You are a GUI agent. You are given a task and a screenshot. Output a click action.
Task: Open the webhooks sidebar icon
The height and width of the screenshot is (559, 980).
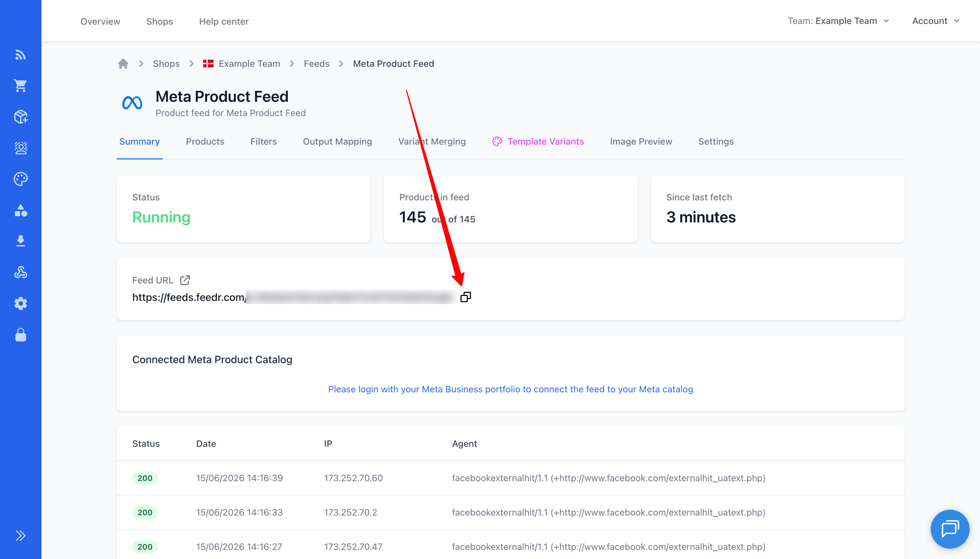(20, 272)
